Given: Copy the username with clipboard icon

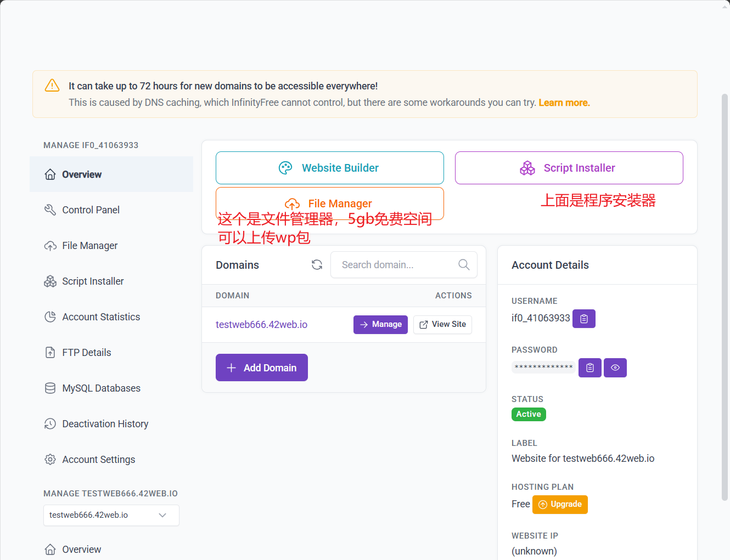Looking at the screenshot, I should 583,319.
